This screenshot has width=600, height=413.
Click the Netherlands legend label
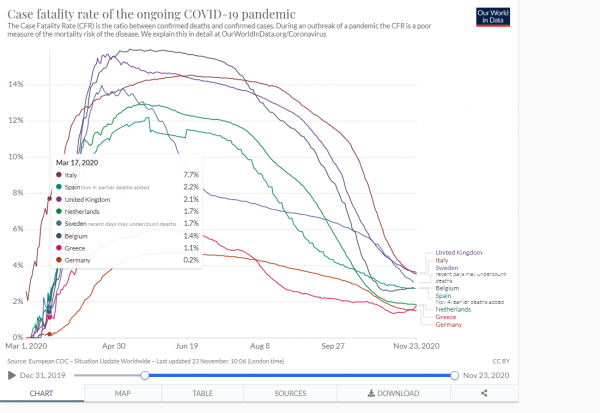tap(454, 310)
